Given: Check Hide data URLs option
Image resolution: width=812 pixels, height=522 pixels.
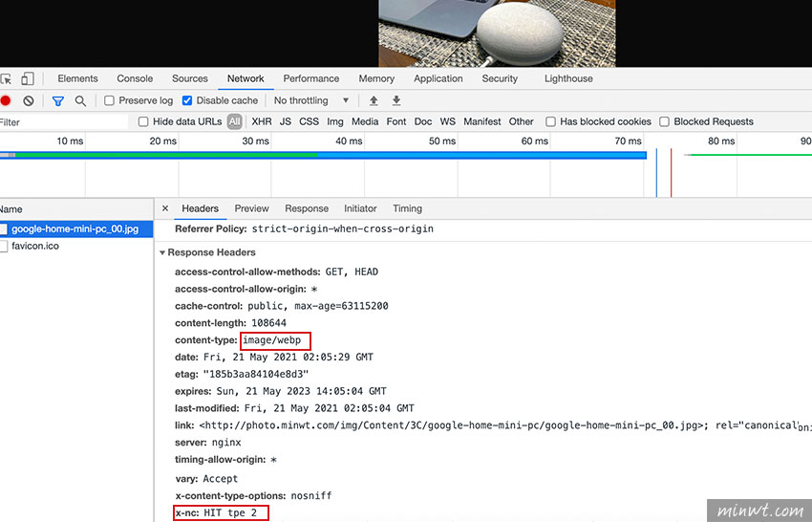Looking at the screenshot, I should pos(143,121).
